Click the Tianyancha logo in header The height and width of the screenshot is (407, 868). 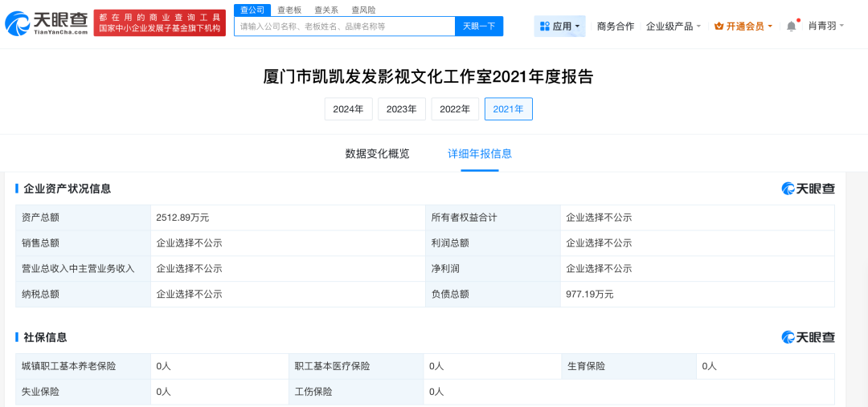pyautogui.click(x=47, y=24)
